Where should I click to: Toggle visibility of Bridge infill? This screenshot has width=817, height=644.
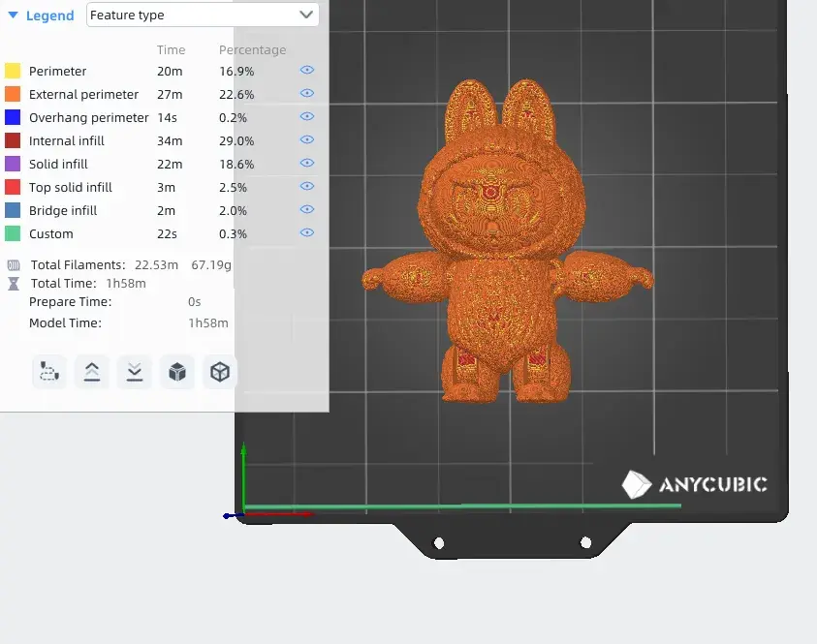[x=307, y=210]
